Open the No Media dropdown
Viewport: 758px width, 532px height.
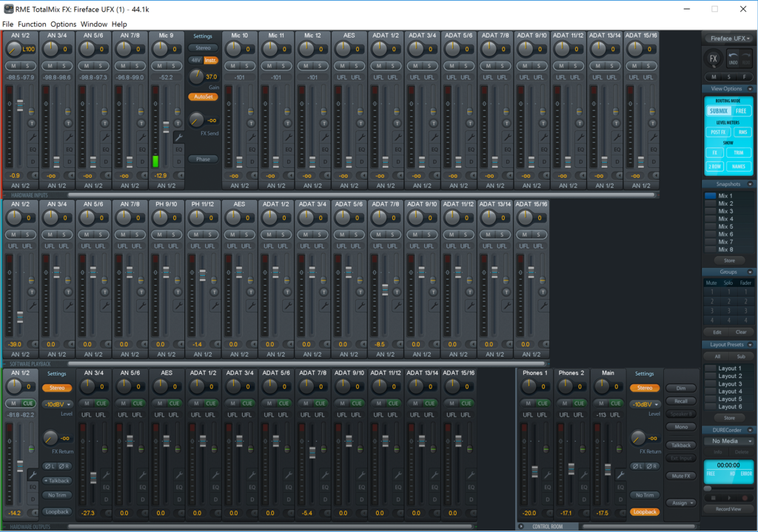[729, 441]
